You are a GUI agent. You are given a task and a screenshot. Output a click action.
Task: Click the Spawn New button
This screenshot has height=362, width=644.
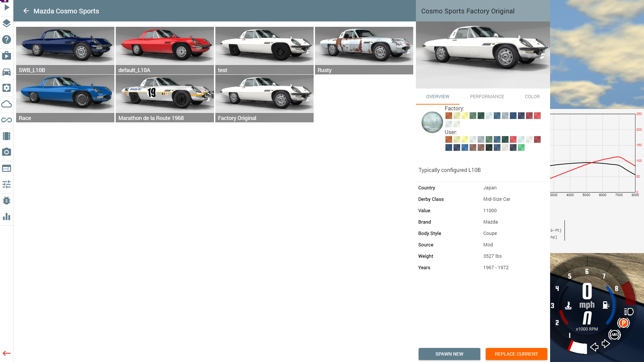(449, 354)
